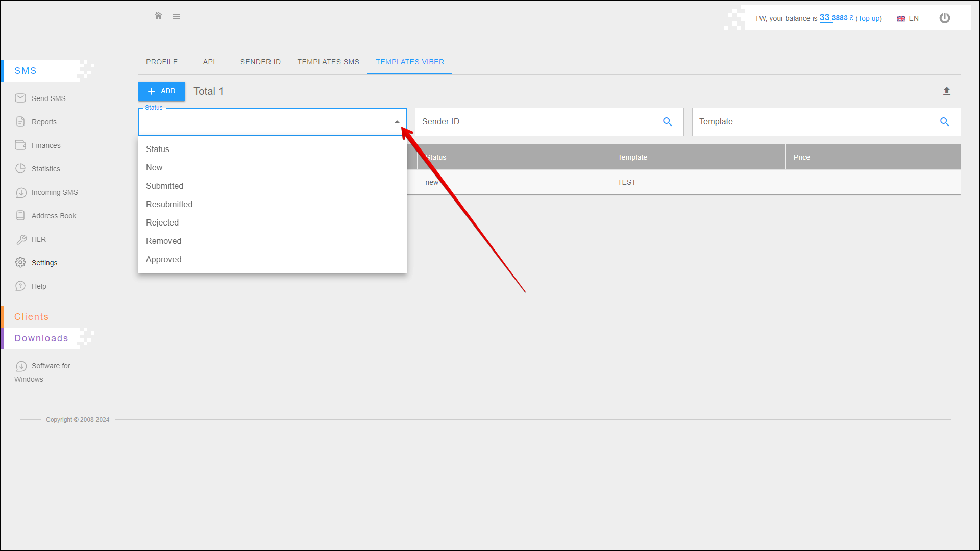Image resolution: width=980 pixels, height=551 pixels.
Task: Click the Top up link
Action: coord(868,19)
